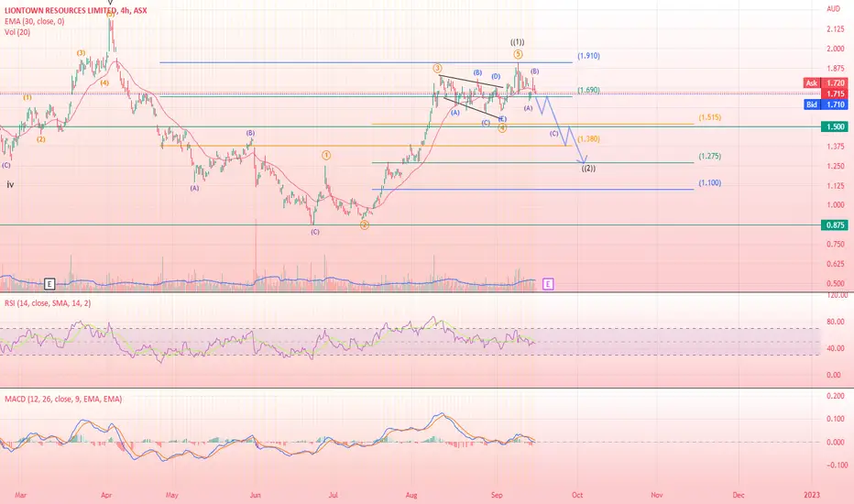Click the 0.200 value on MACD axis
This screenshot has width=854, height=504.
[836, 396]
